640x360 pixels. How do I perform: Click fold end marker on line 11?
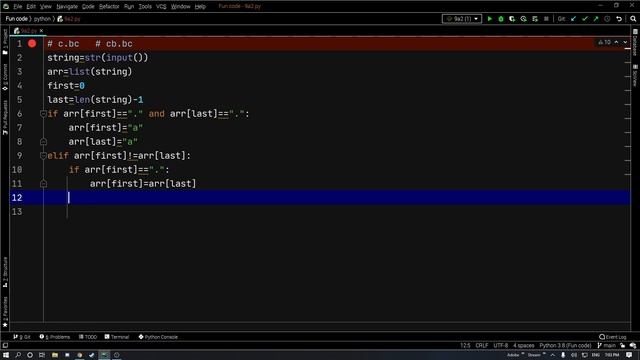click(43, 184)
